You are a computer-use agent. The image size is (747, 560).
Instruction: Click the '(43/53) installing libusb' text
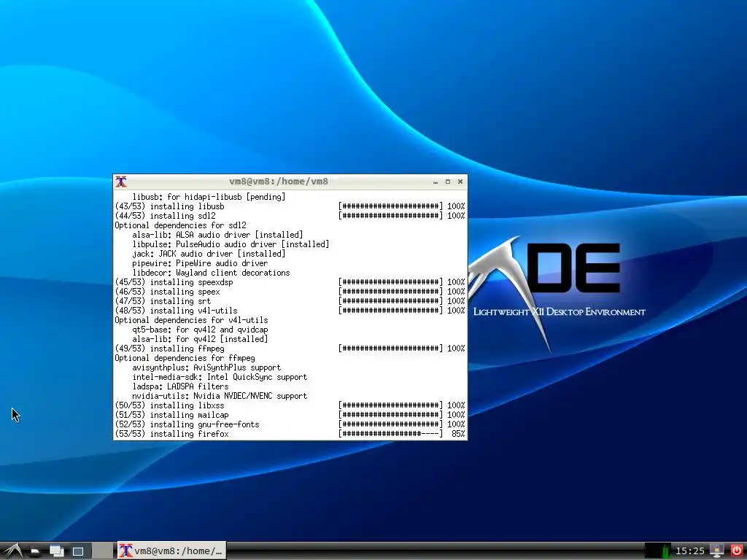click(169, 206)
